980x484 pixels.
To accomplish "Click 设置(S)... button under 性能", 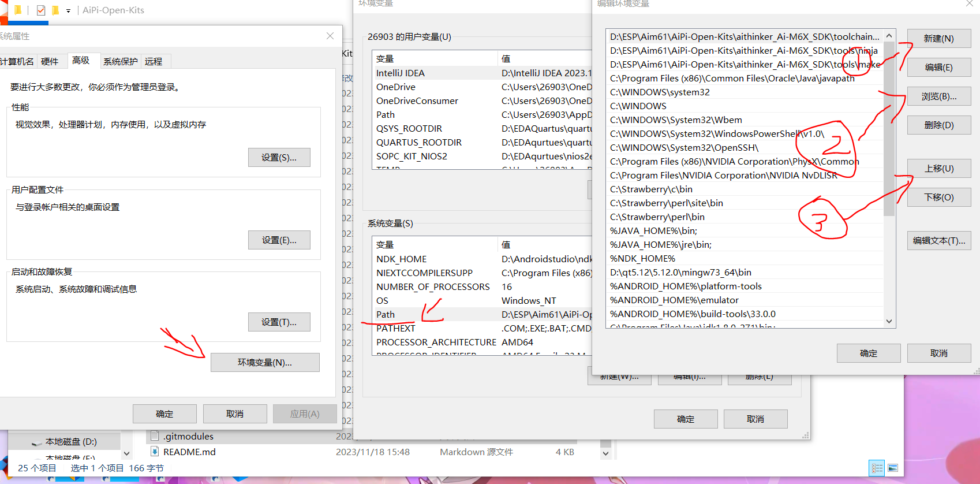I will (x=279, y=158).
